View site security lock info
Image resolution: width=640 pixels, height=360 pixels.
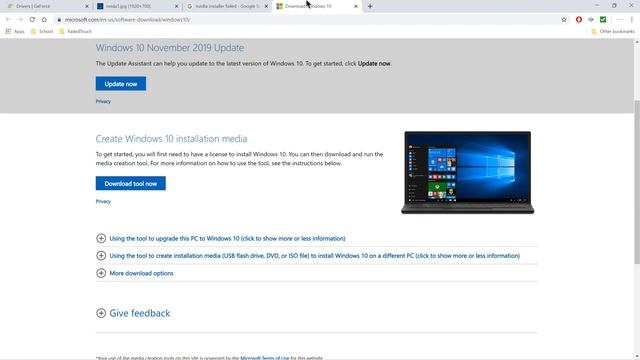coord(59,20)
